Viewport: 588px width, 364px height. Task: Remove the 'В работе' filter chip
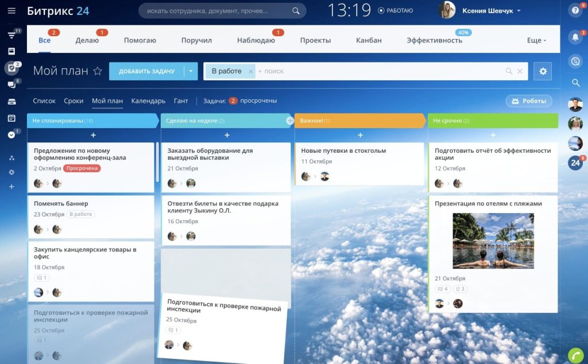pyautogui.click(x=250, y=71)
